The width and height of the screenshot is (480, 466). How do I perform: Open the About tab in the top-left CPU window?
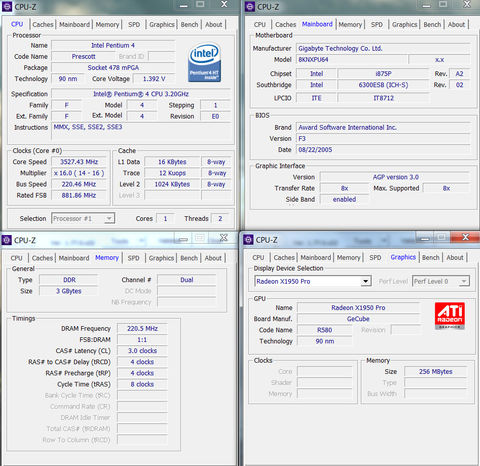213,25
